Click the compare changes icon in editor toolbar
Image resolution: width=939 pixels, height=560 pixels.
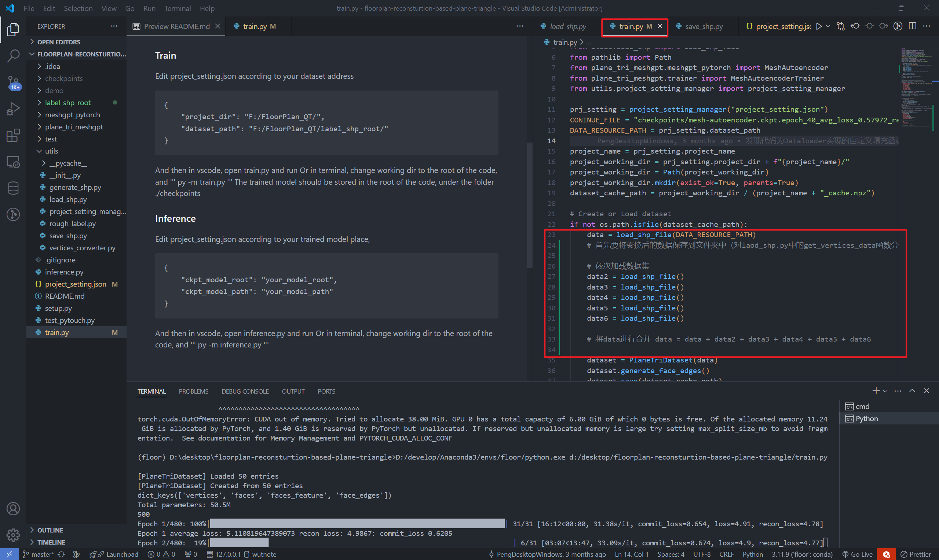coord(841,26)
